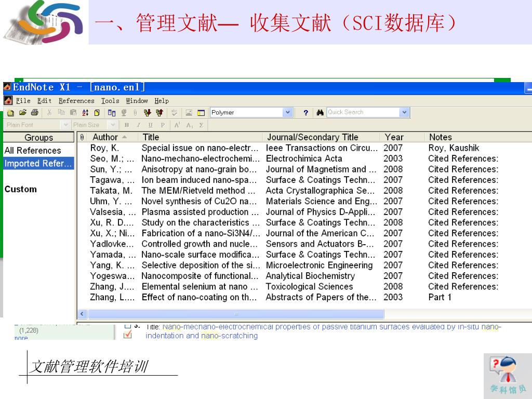Sort by the Year column header
Screen dimensions: 532x399
tap(402, 137)
